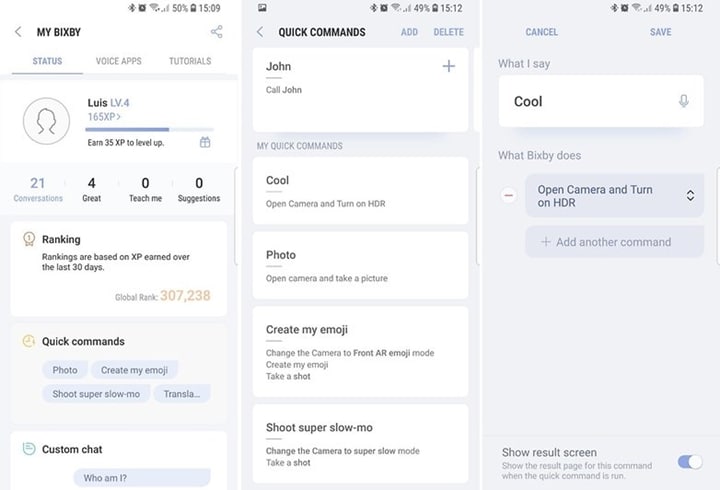This screenshot has width=720, height=490.
Task: Go back from the Quick Commands screen
Action: tap(260, 32)
